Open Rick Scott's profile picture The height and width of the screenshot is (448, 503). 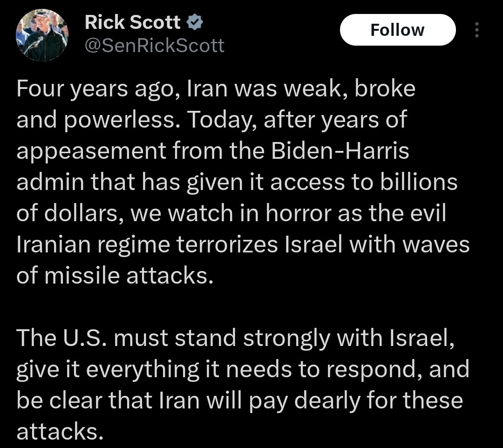(42, 35)
